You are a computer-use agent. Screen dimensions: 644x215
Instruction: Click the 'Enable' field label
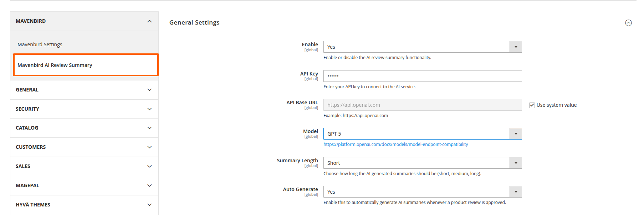pos(310,44)
